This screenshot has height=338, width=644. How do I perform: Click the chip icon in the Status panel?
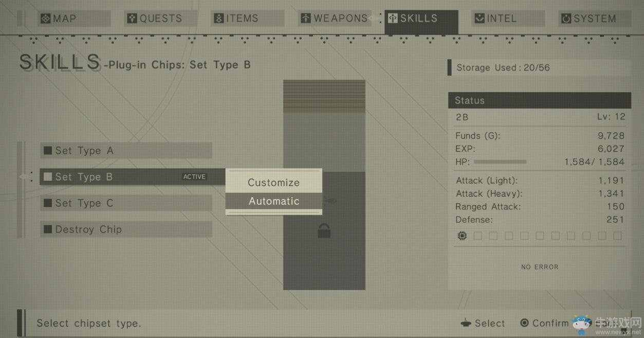pyautogui.click(x=462, y=236)
